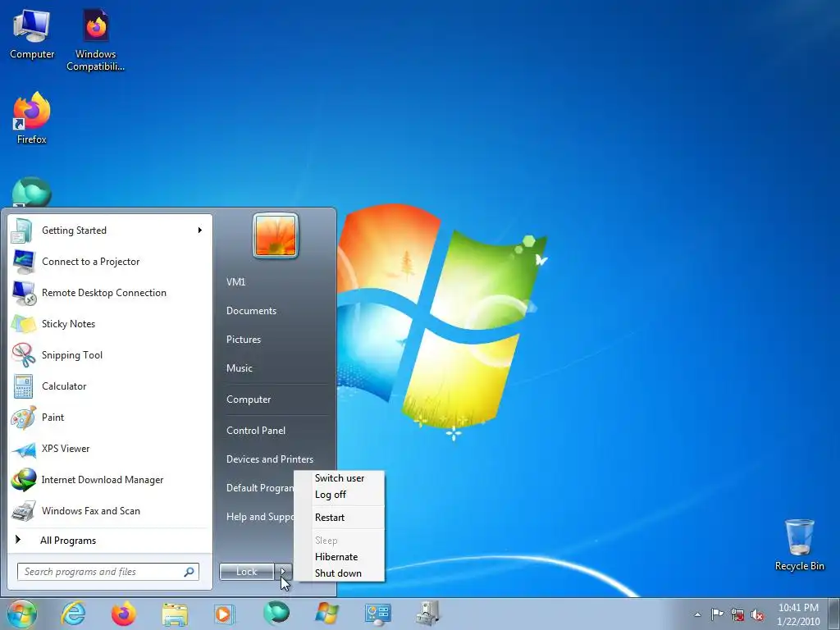Open Music from Start menu

[x=240, y=368]
